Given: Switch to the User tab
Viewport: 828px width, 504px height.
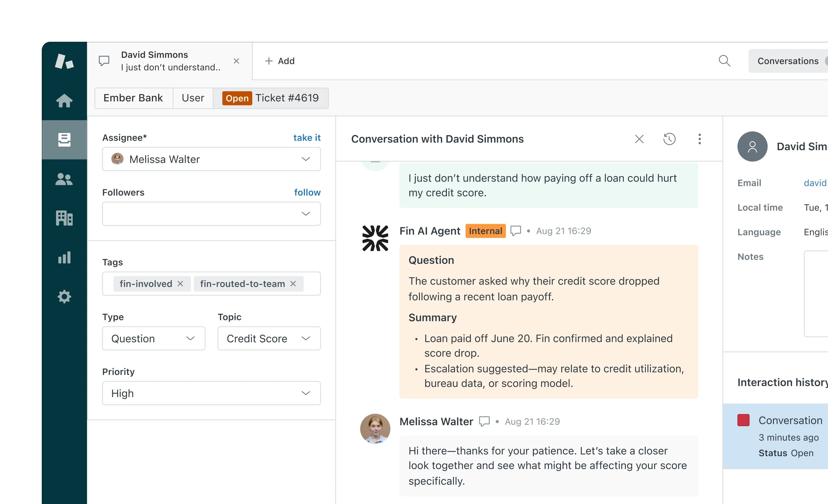Looking at the screenshot, I should click(193, 98).
